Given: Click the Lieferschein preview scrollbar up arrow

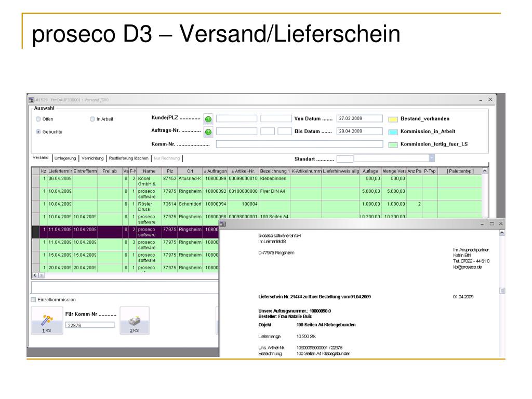Looking at the screenshot, I should point(502,233).
